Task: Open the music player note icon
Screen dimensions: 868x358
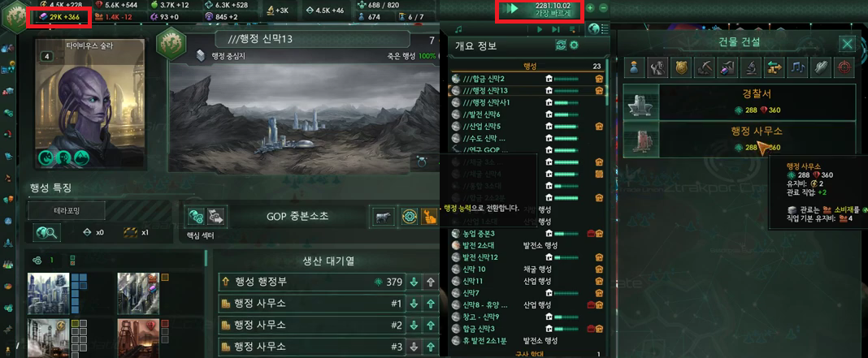Action: 458,28
